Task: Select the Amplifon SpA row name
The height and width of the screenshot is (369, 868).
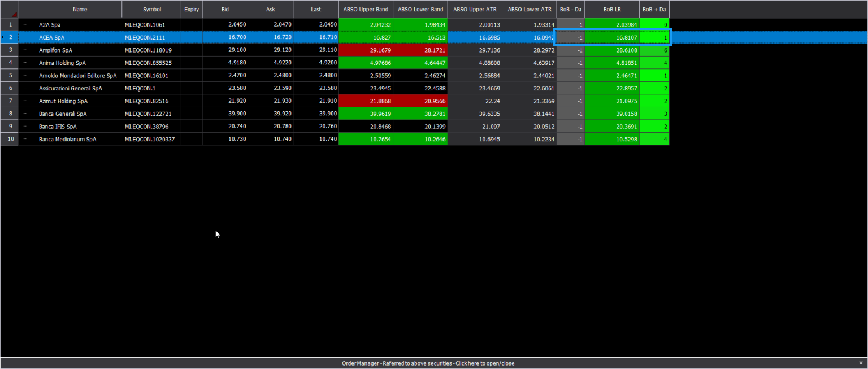Action: tap(55, 50)
